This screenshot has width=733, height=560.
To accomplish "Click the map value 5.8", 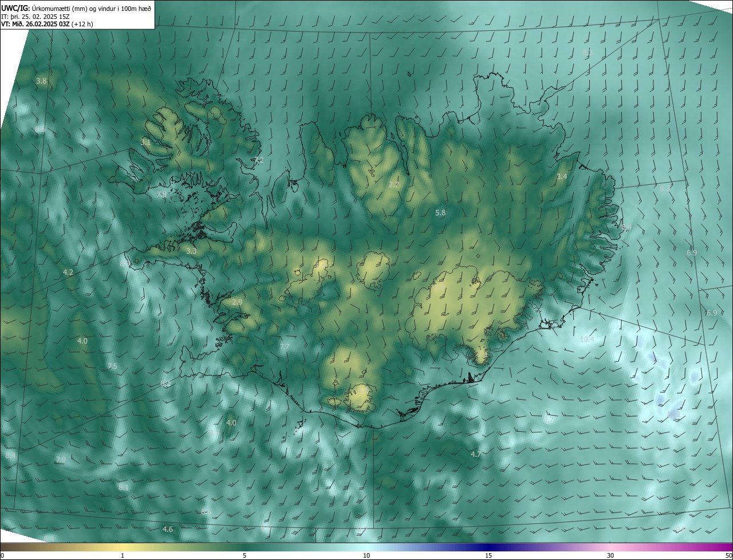I will [440, 213].
